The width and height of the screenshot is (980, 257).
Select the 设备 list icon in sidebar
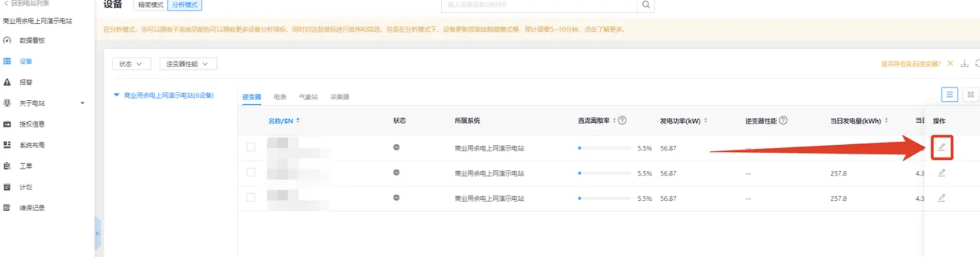pos(7,61)
